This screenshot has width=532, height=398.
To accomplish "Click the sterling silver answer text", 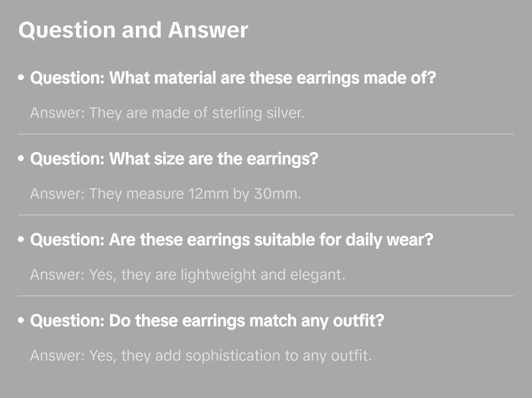I will coord(167,113).
